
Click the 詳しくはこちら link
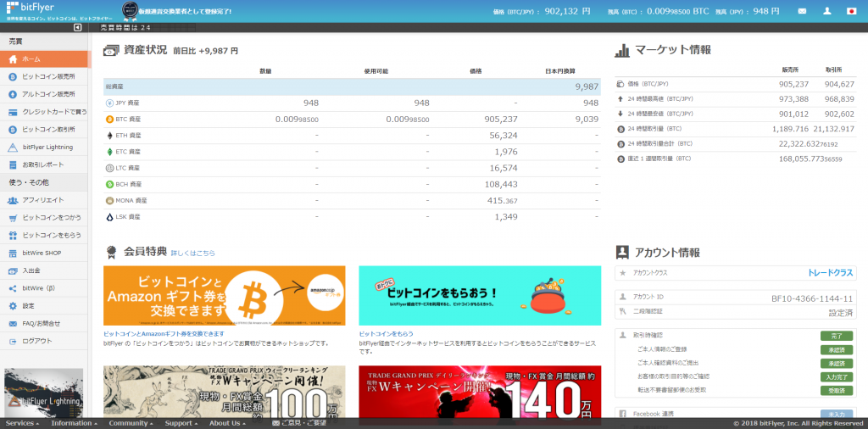[193, 253]
